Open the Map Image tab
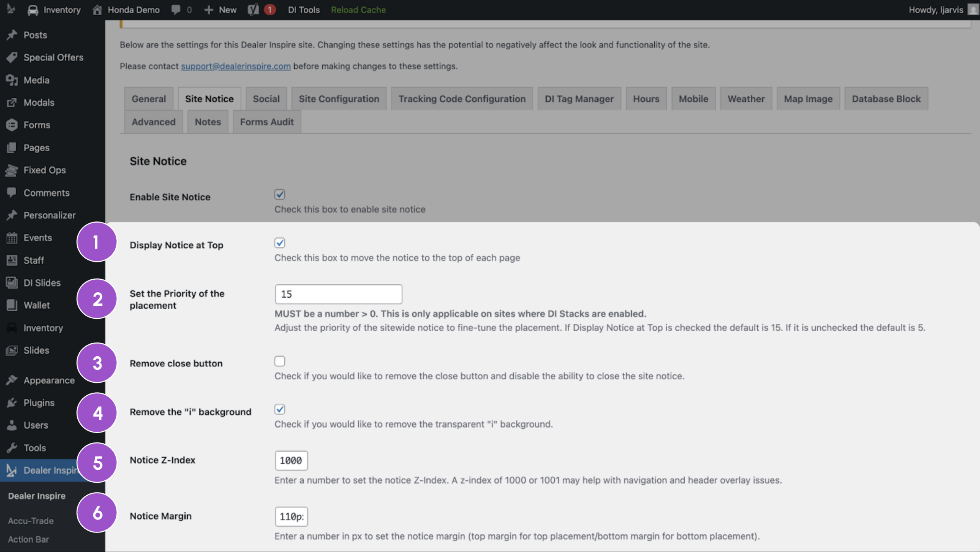This screenshot has height=552, width=980. pos(808,99)
